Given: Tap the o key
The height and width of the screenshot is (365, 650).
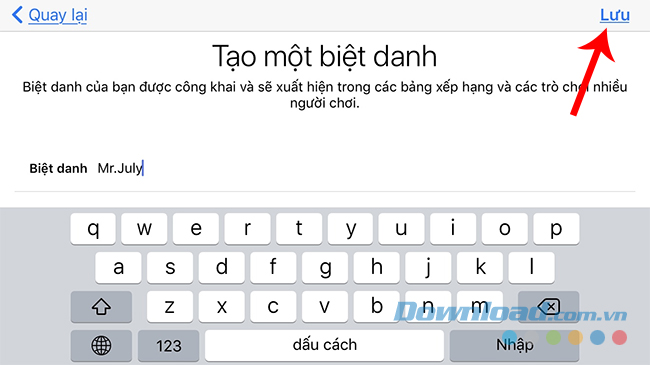Looking at the screenshot, I should click(504, 229).
